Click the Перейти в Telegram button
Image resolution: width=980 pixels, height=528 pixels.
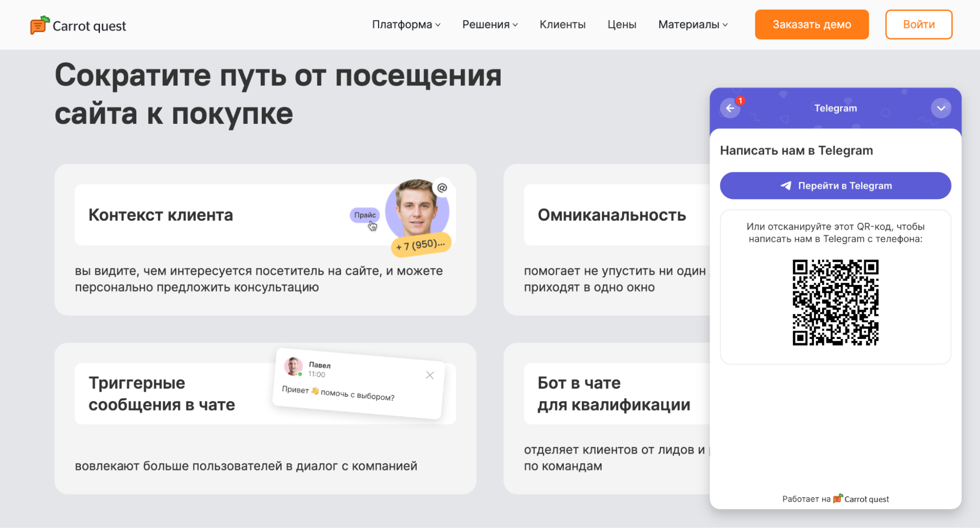pos(835,186)
